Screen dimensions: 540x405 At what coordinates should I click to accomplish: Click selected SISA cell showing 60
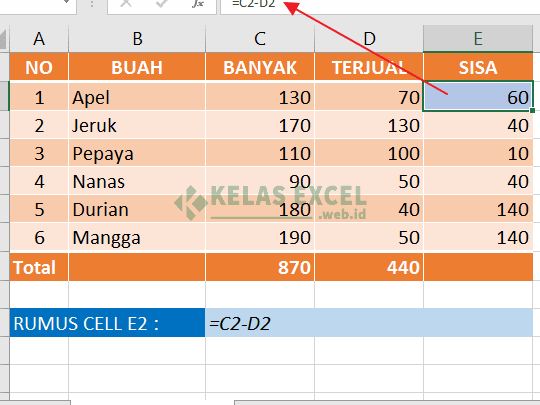[x=478, y=96]
